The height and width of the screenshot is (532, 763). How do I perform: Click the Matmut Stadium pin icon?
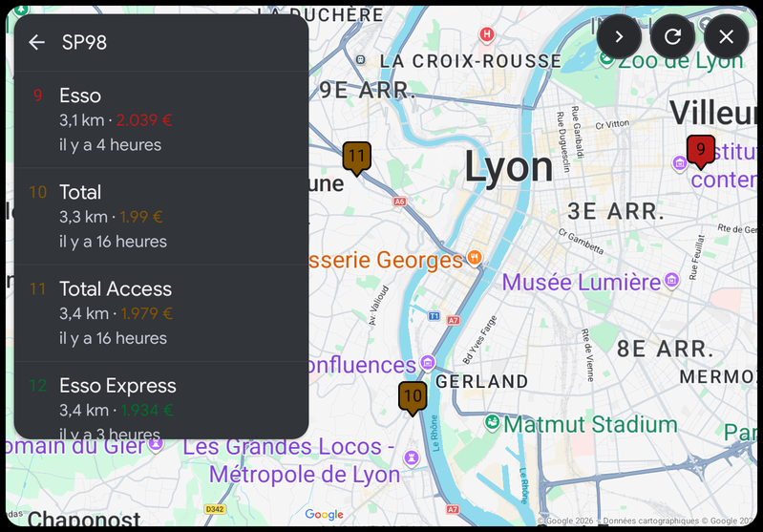click(x=492, y=421)
